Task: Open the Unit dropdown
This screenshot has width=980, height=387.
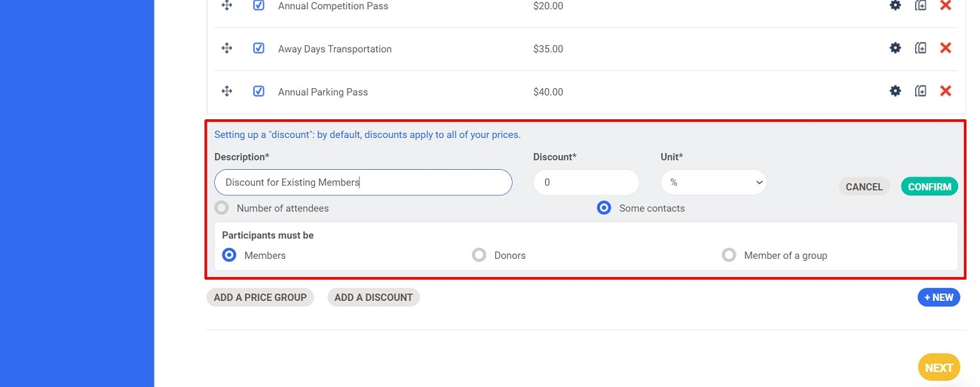Action: tap(713, 183)
